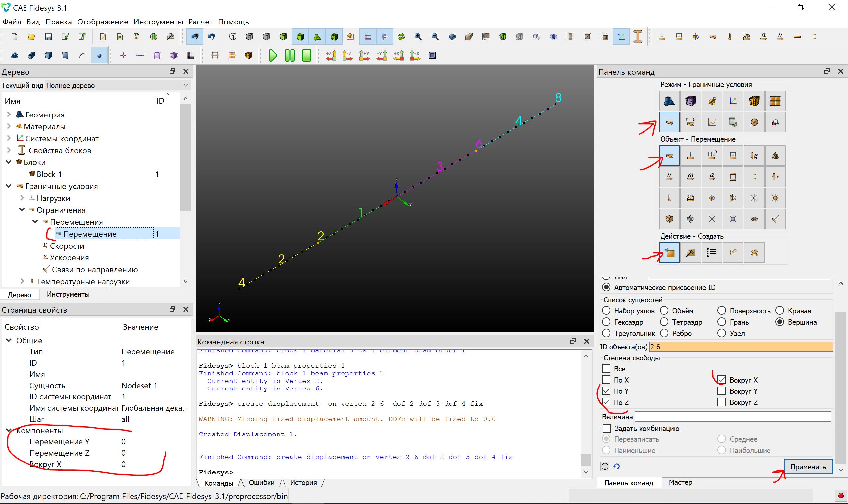This screenshot has height=504, width=848.
Task: Check the Вокруг Z checkbox
Action: [x=721, y=402]
